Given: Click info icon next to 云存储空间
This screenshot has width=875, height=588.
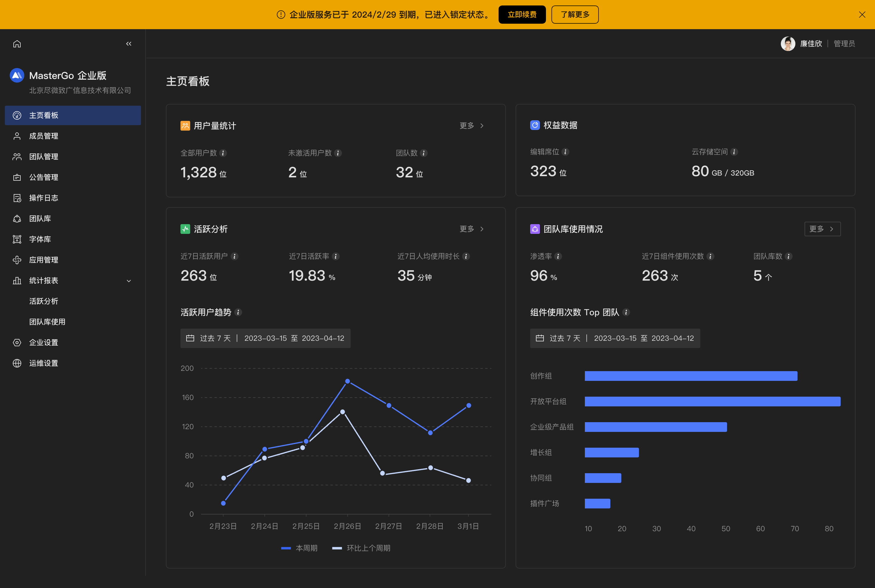Looking at the screenshot, I should tap(734, 152).
